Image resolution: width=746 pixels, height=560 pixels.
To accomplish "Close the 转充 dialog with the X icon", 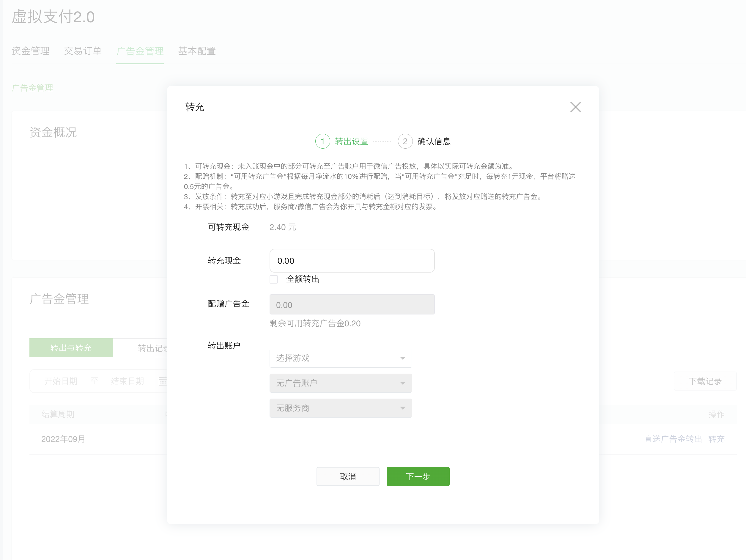I will tap(575, 107).
